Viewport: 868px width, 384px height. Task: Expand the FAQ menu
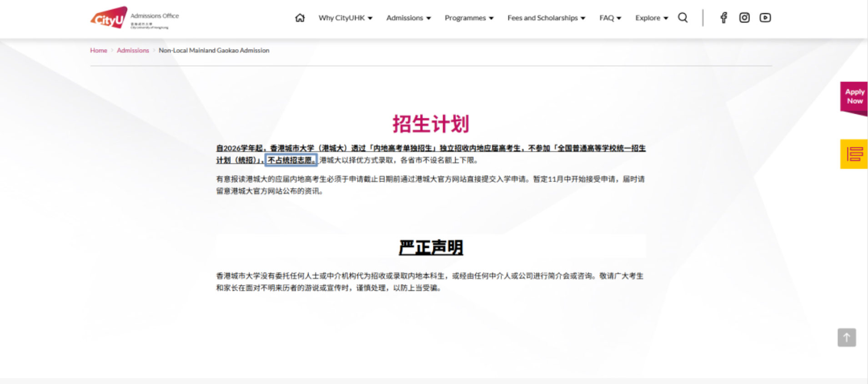(610, 18)
